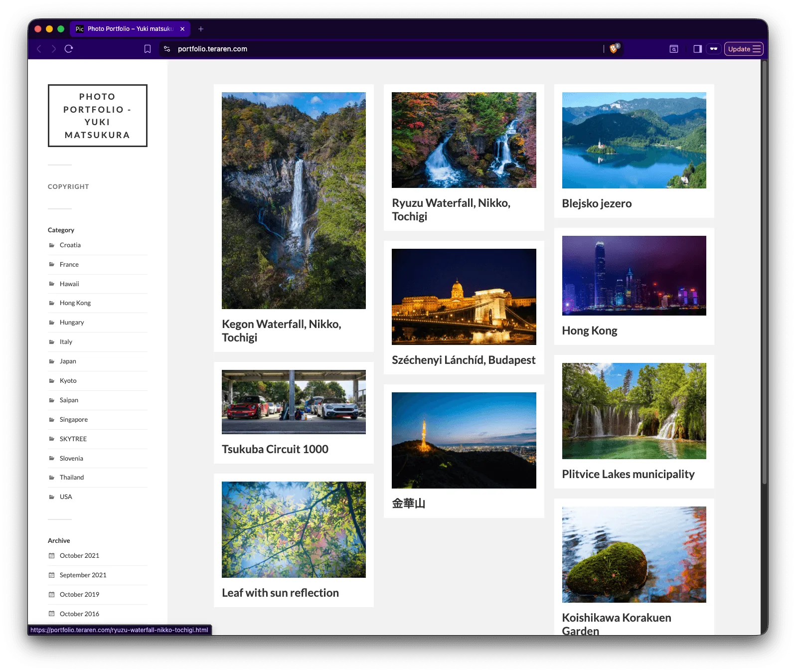
Task: Open the Kegon Waterfall photo thumbnail
Action: 294,200
